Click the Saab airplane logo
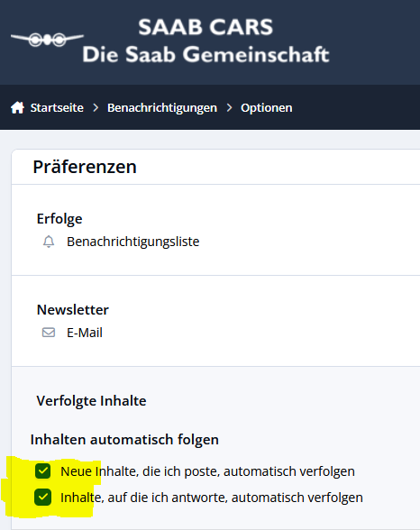This screenshot has width=420, height=530. coord(47,40)
